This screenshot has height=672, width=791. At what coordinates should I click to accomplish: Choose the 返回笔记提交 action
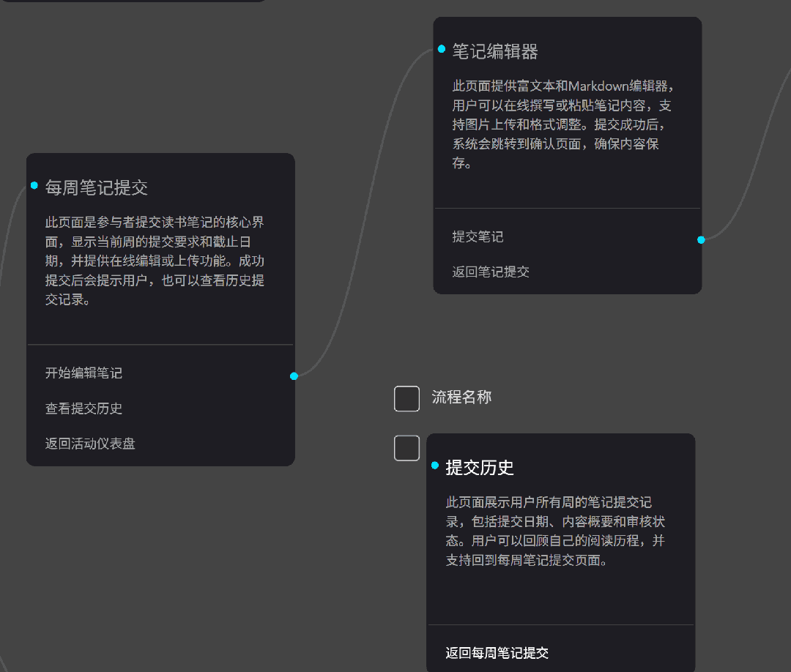pyautogui.click(x=491, y=272)
